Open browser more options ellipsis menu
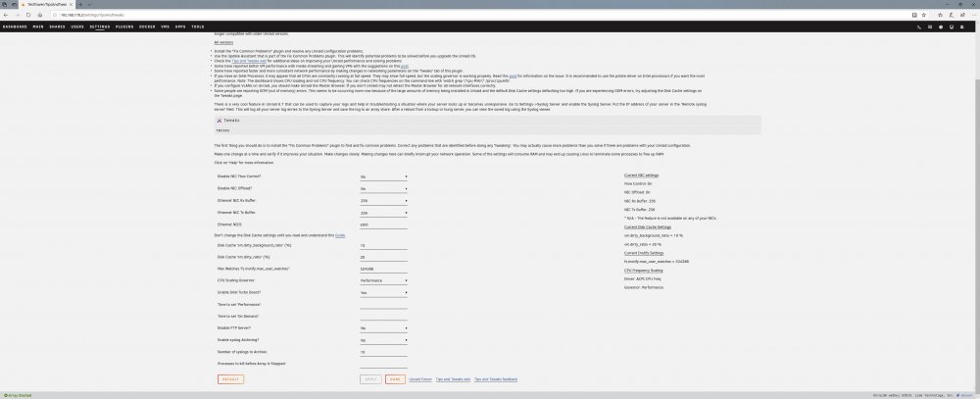The height and width of the screenshot is (399, 980). point(972,15)
